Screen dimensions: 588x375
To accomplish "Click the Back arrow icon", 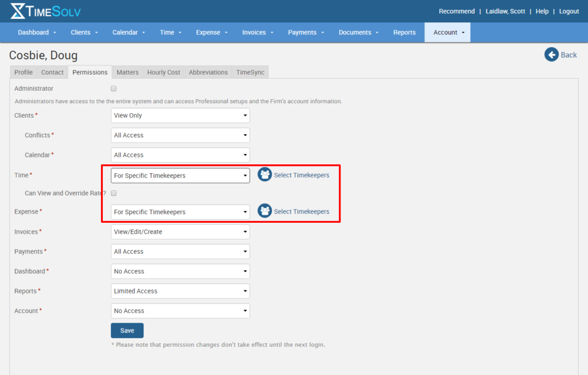I will tap(550, 55).
